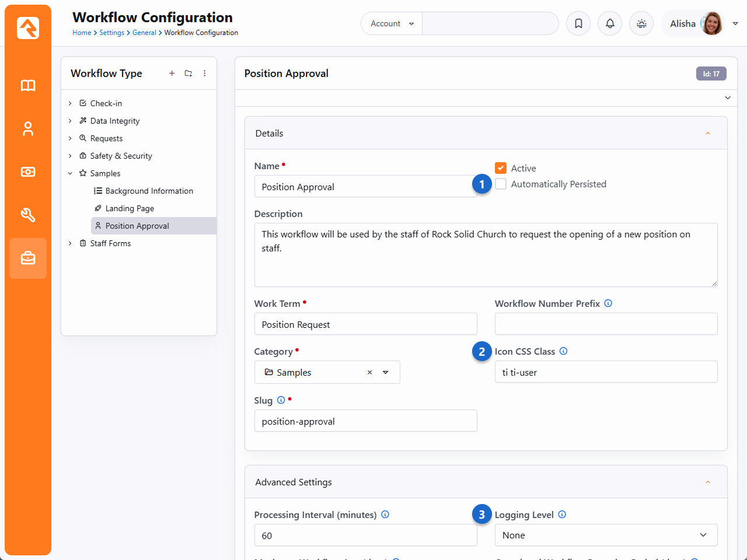Open the person icon in sidebar
Image resolution: width=747 pixels, height=560 pixels.
(x=28, y=129)
